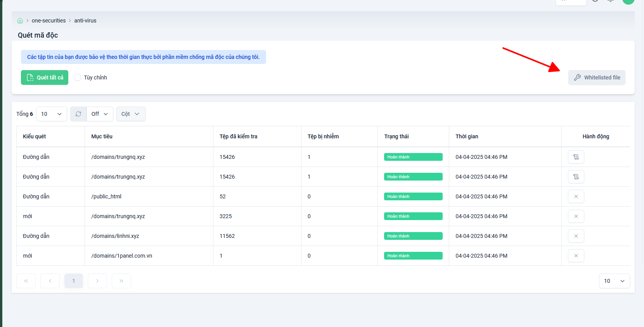Image resolution: width=644 pixels, height=327 pixels.
Task: Go to home via breadcrumb house icon
Action: (20, 21)
